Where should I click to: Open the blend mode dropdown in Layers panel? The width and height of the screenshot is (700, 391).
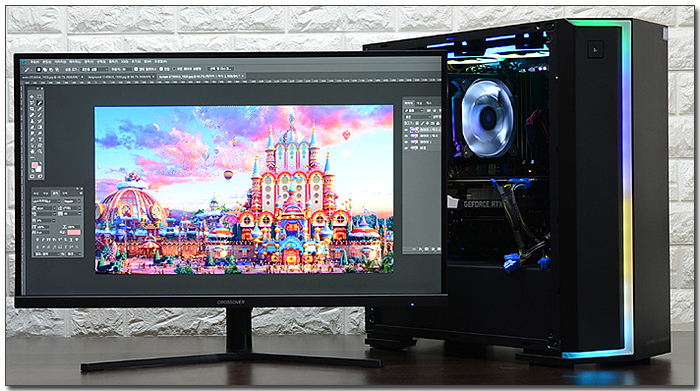pyautogui.click(x=418, y=117)
